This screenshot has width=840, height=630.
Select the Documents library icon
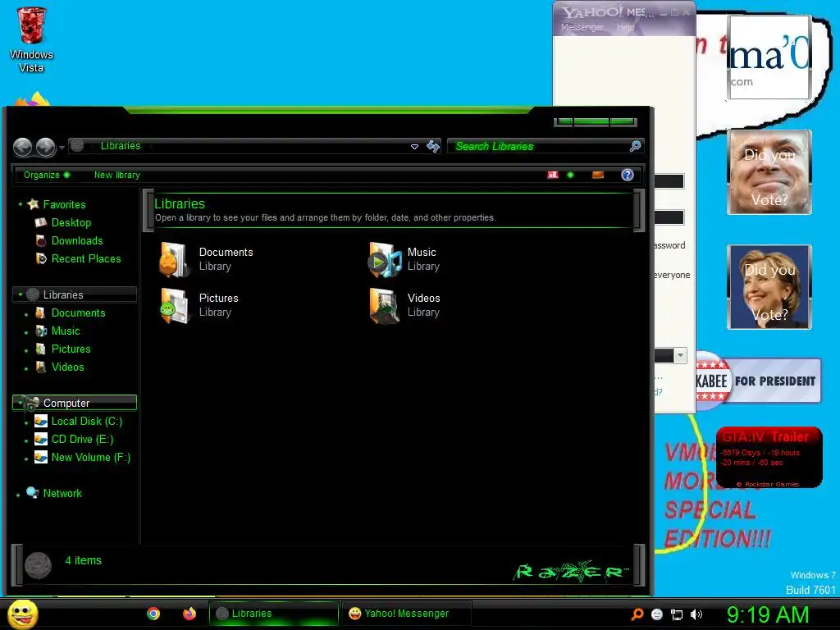pos(174,259)
